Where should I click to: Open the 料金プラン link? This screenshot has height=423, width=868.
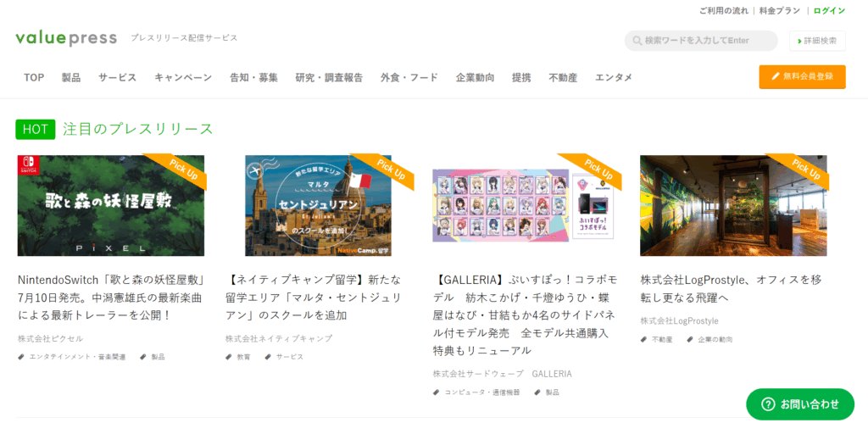(x=780, y=10)
